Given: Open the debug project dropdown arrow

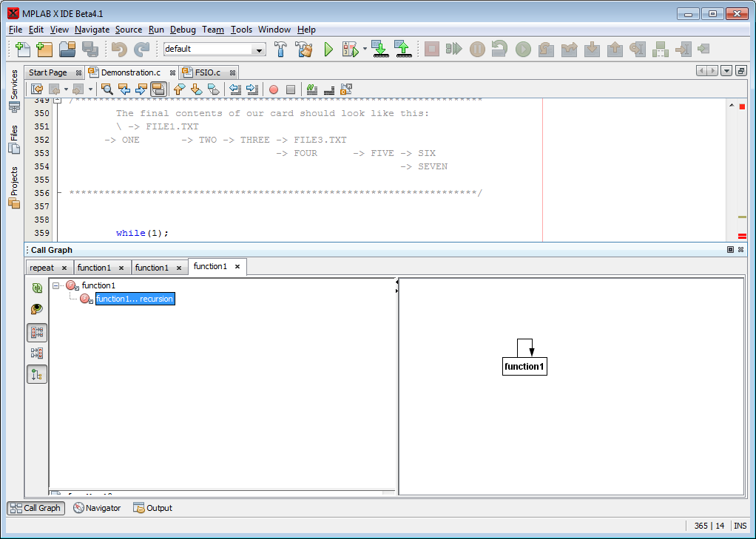Looking at the screenshot, I should click(365, 50).
